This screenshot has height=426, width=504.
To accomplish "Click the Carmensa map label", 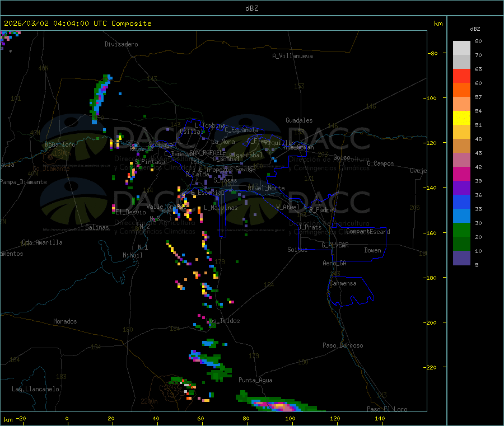I will tap(343, 283).
